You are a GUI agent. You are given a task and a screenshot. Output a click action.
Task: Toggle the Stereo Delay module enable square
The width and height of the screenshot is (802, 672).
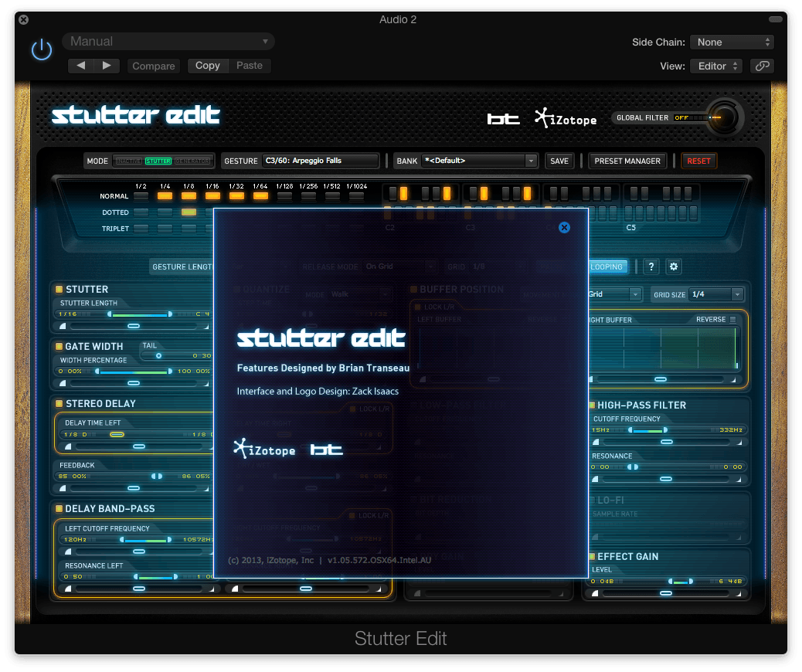point(59,403)
